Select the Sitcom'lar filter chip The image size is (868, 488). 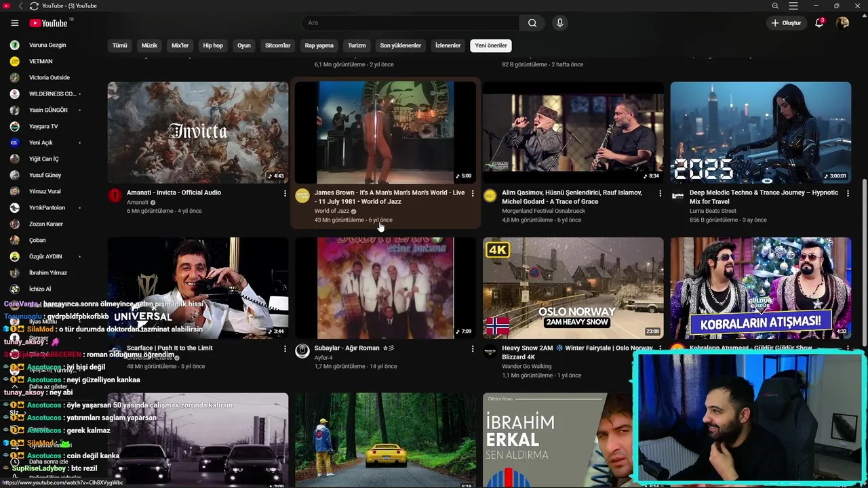277,45
